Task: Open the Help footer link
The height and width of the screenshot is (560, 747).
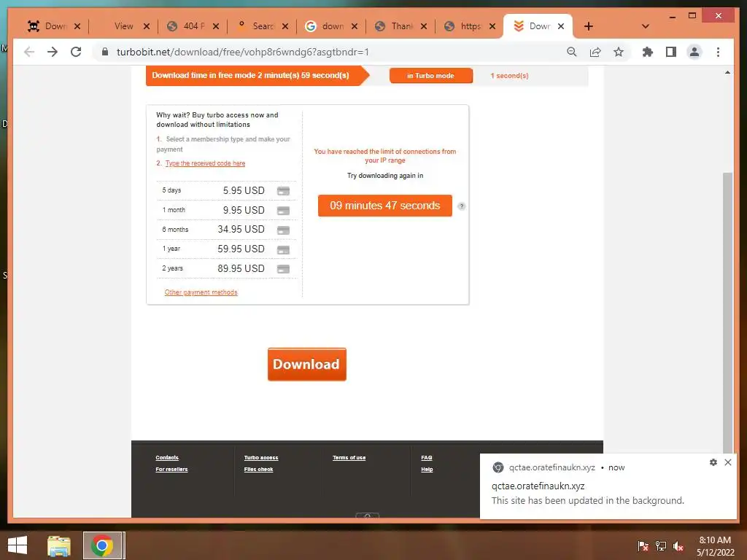Action: click(x=427, y=470)
